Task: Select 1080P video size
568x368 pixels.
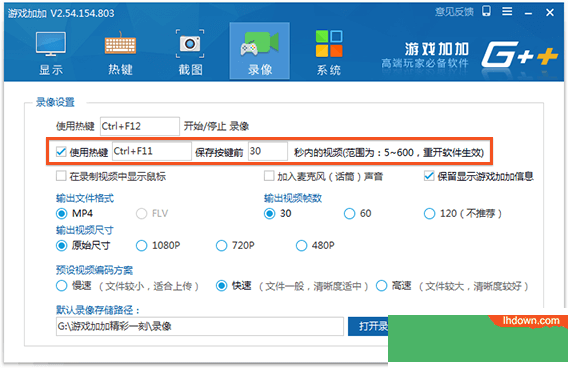Action: click(x=142, y=246)
